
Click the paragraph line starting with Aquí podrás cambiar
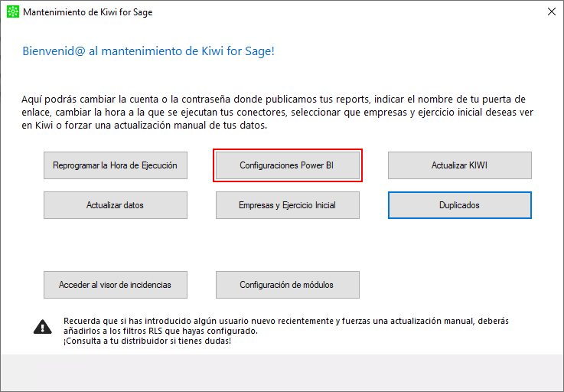(273, 100)
